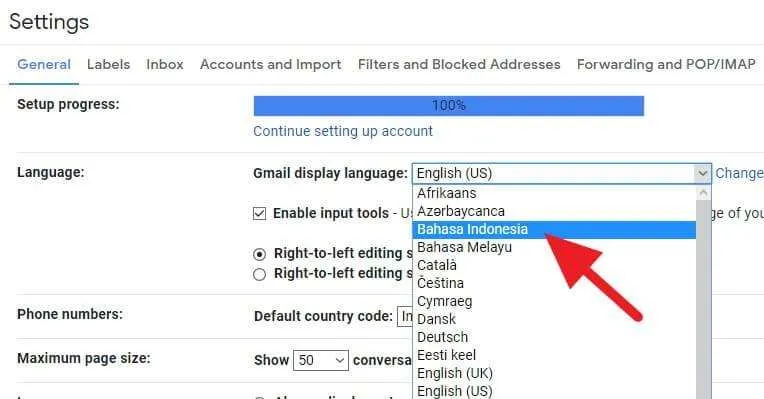Image resolution: width=764 pixels, height=399 pixels.
Task: Pick Bahasa Melayu from the list
Action: pos(554,247)
